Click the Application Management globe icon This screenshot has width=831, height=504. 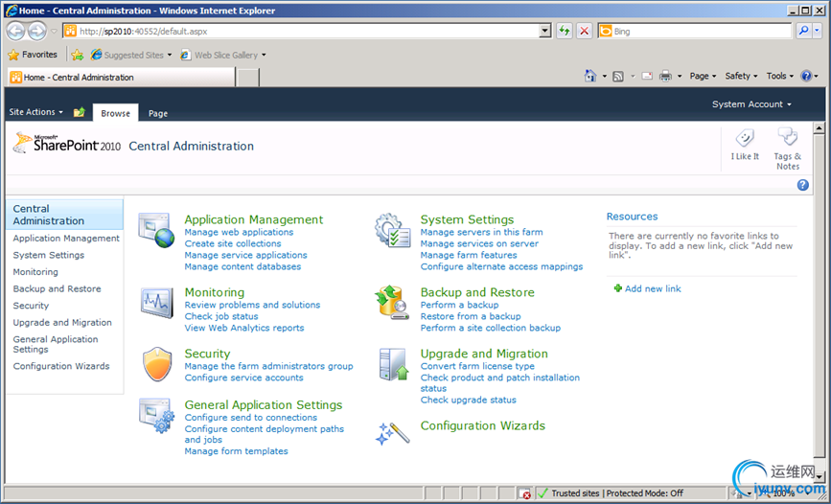(x=156, y=230)
